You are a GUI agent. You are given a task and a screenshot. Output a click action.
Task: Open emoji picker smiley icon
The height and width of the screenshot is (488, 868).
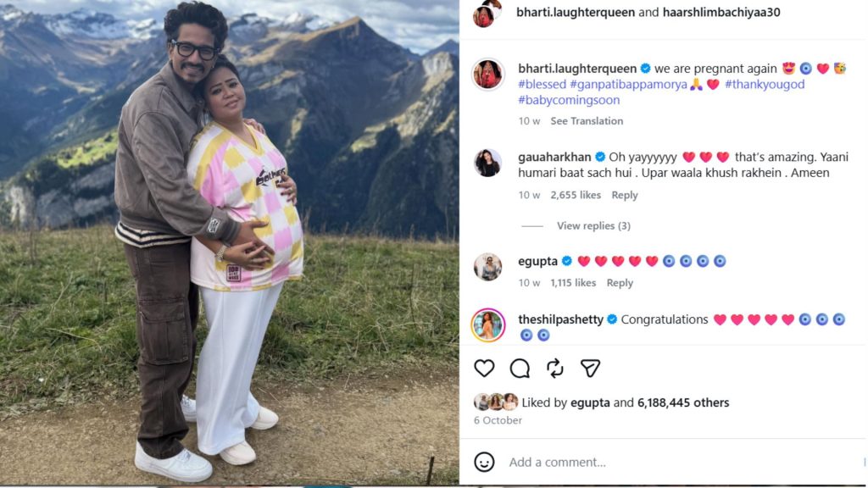(x=484, y=462)
